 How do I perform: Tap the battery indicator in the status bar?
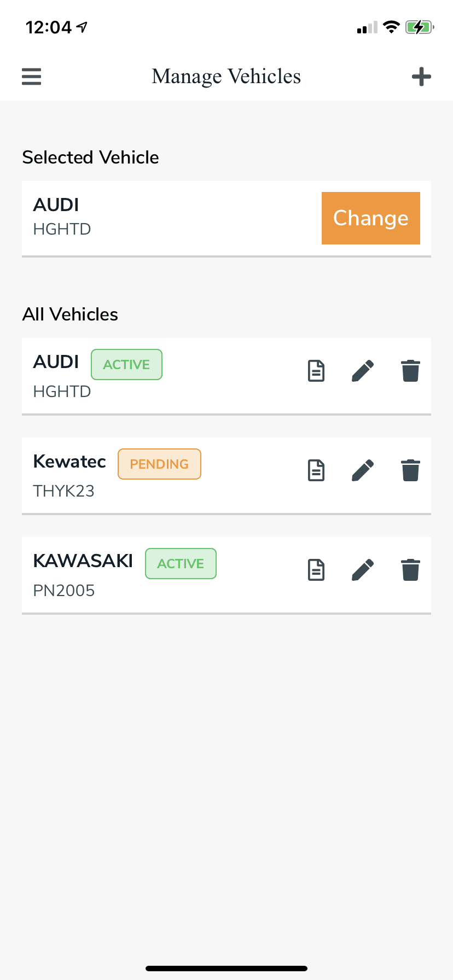click(419, 27)
